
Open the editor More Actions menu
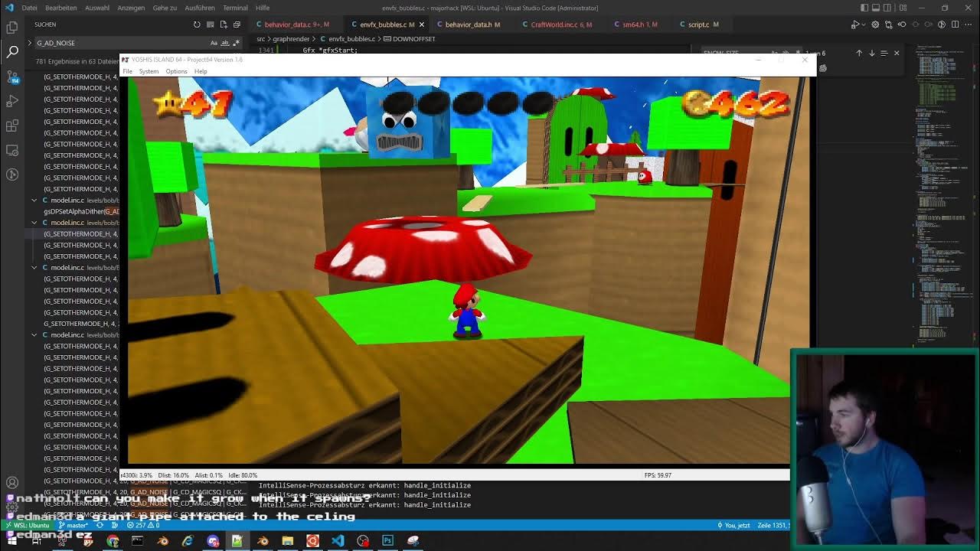pos(968,24)
